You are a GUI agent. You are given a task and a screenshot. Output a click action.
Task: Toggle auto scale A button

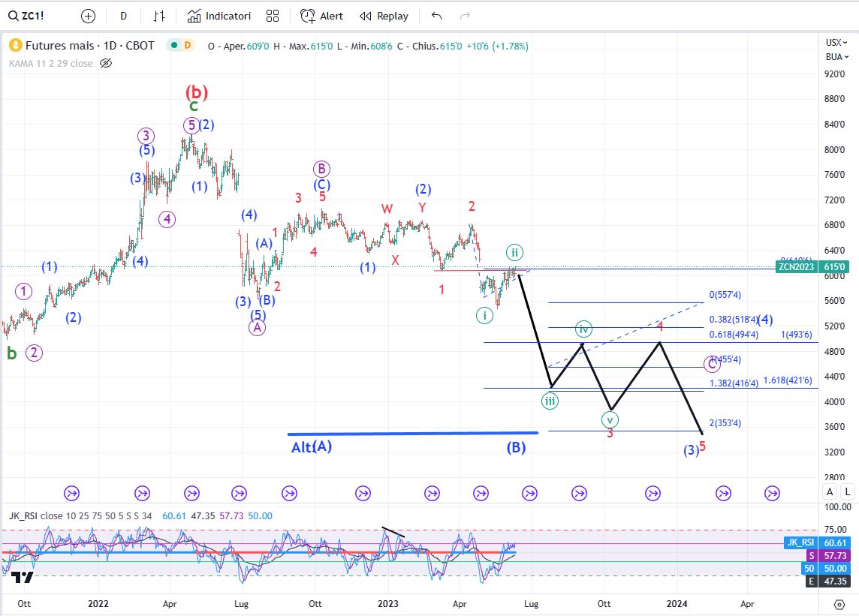pyautogui.click(x=830, y=491)
